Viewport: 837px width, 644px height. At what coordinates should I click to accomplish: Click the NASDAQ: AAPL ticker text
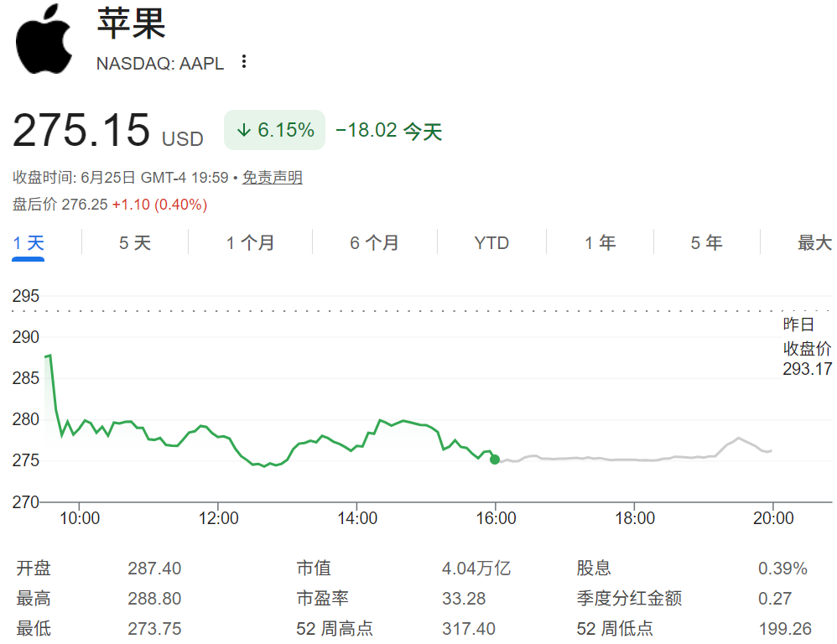coord(160,64)
